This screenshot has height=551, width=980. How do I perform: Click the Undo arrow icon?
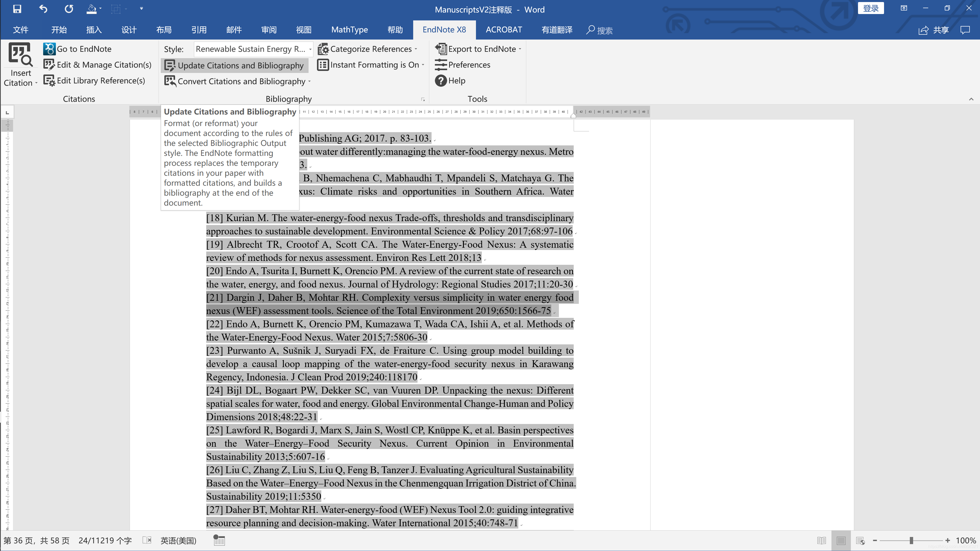43,9
